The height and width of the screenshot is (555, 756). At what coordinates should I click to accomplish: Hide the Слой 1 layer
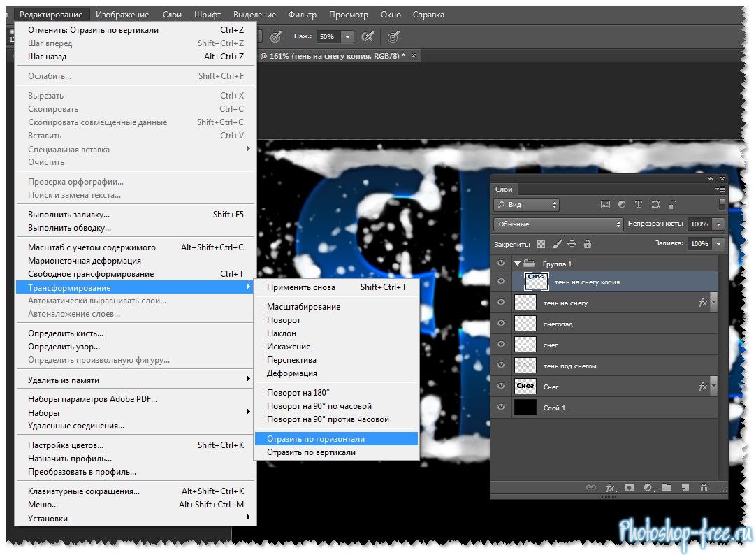[500, 408]
